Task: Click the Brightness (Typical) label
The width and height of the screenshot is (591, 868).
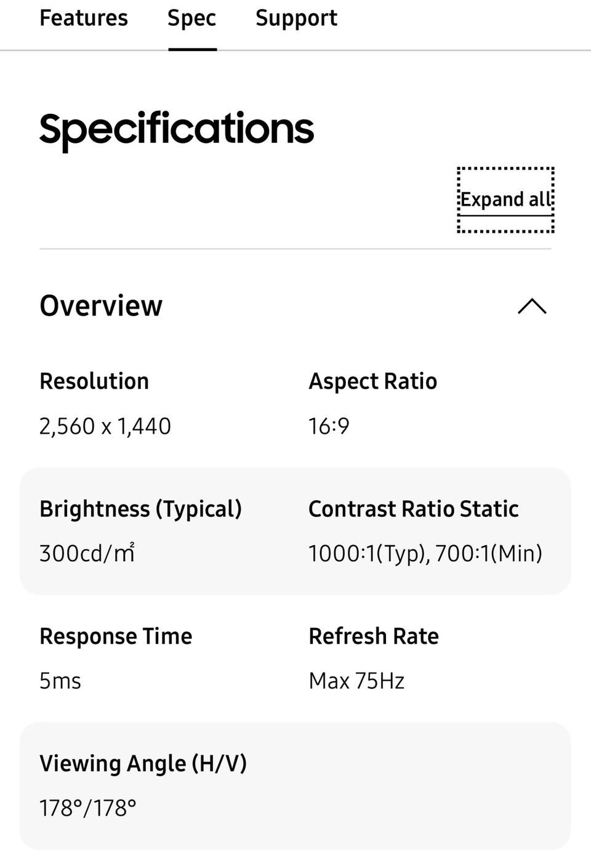Action: click(x=140, y=509)
